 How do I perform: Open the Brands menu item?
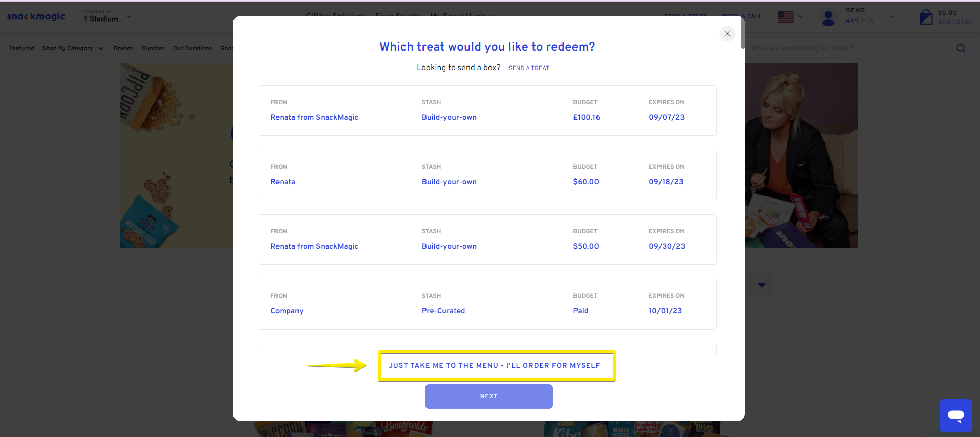(123, 48)
